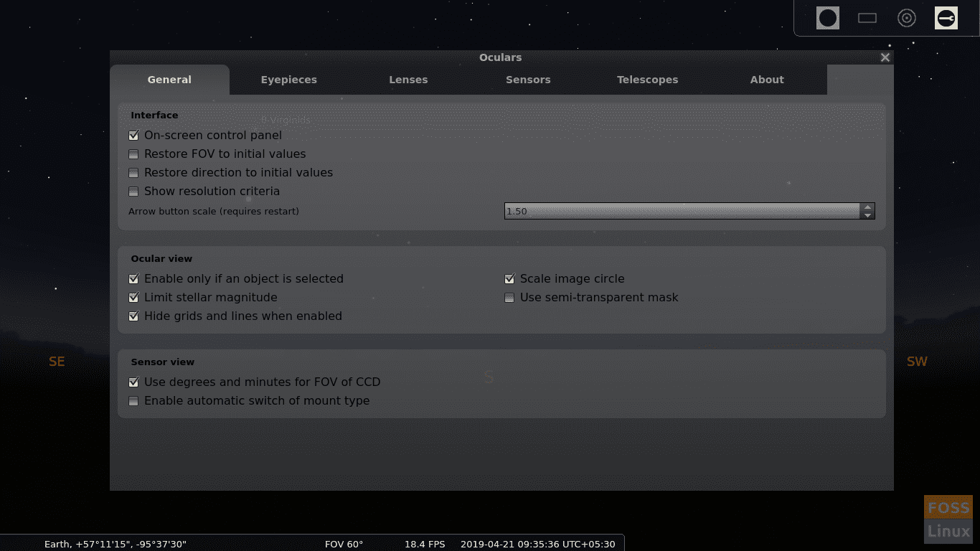
Task: Click the date and time in status bar
Action: click(538, 544)
